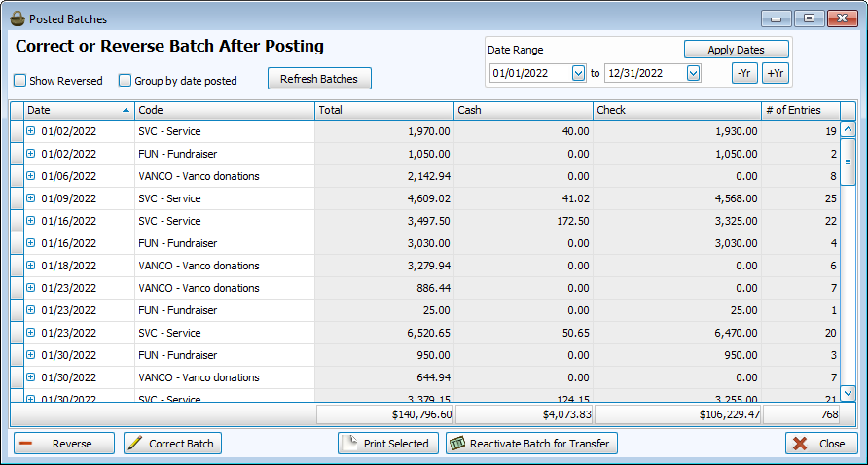This screenshot has width=868, height=465.
Task: Expand the 01/06/2022 VANCO donations batch row
Action: (x=30, y=176)
